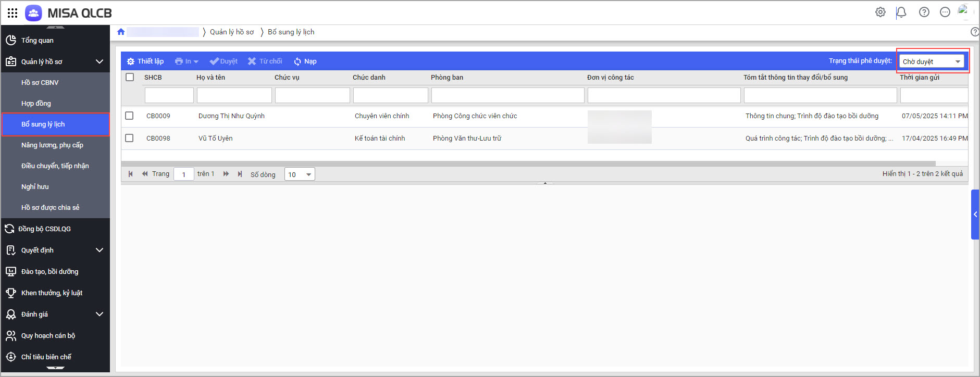
Task: Click the help question mark in header
Action: coord(924,12)
